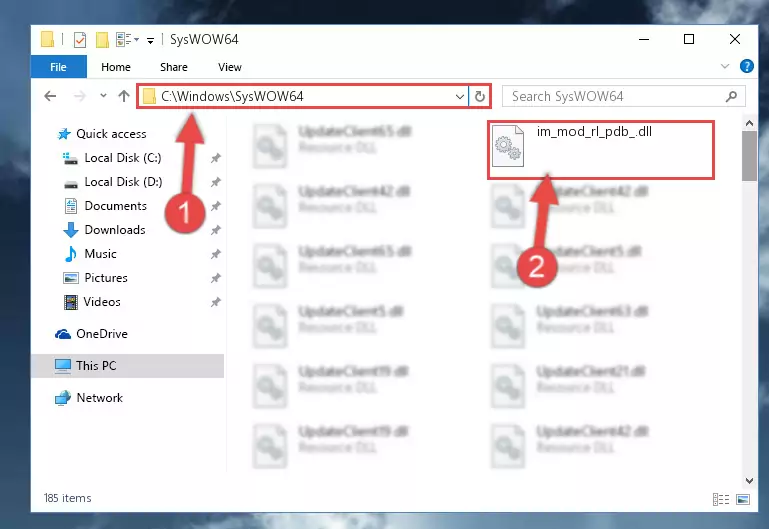Expand the ribbon with the chevron
The width and height of the screenshot is (769, 529).
tap(725, 66)
